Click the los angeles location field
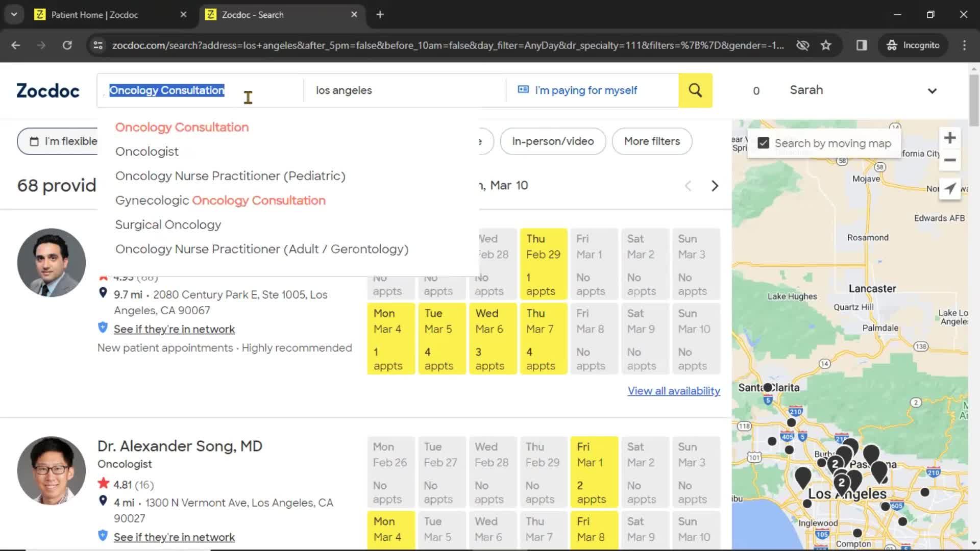This screenshot has height=551, width=980. 404,90
